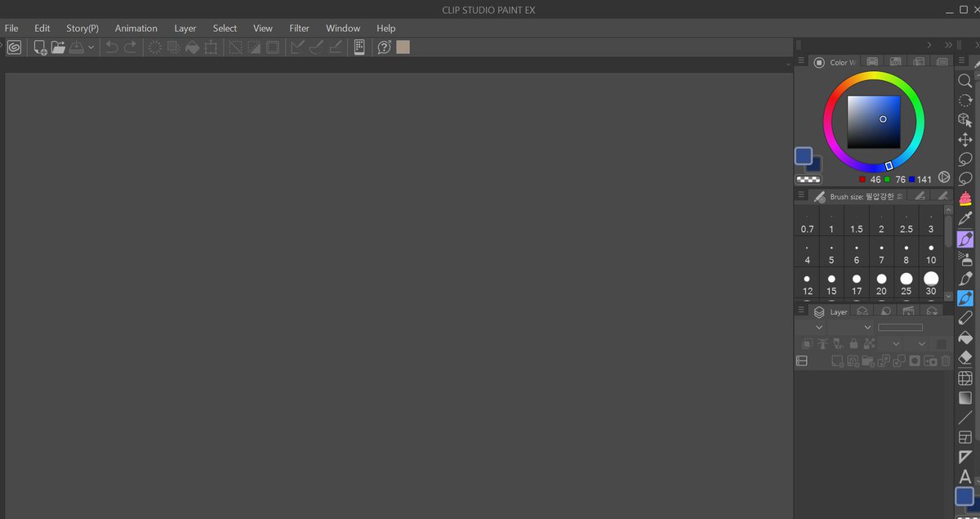Screen dimensions: 980x519
Task: Click the beige color swatch in toolbar
Action: pos(403,47)
